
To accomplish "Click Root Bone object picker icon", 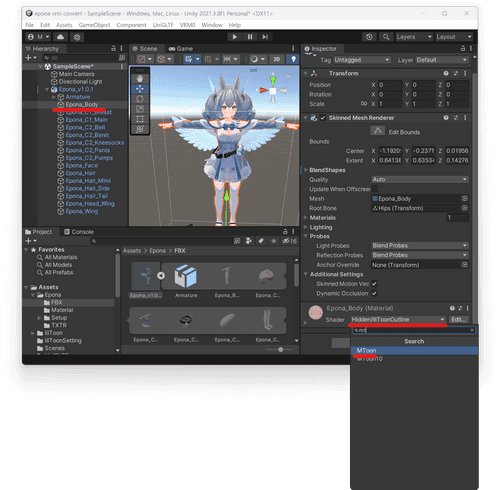I will (x=464, y=208).
